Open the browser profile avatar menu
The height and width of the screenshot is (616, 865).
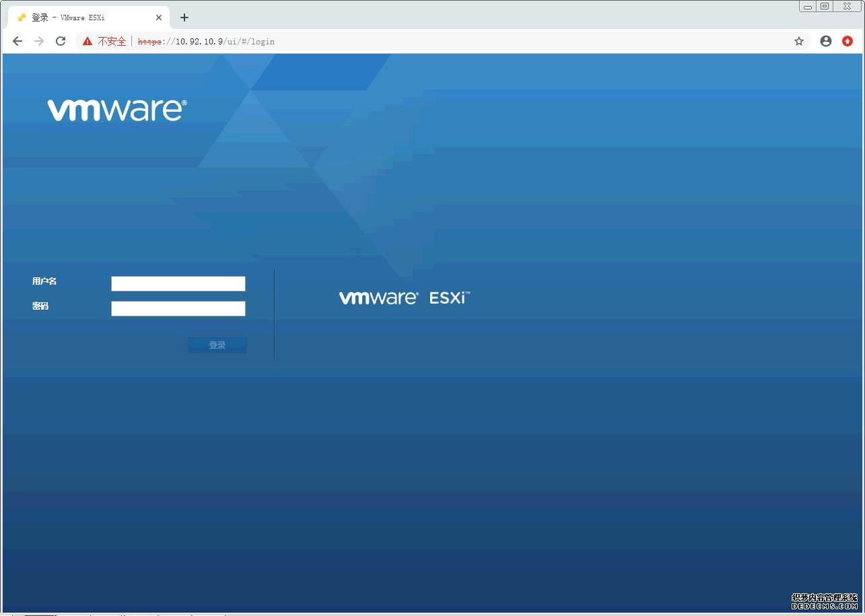pyautogui.click(x=826, y=41)
